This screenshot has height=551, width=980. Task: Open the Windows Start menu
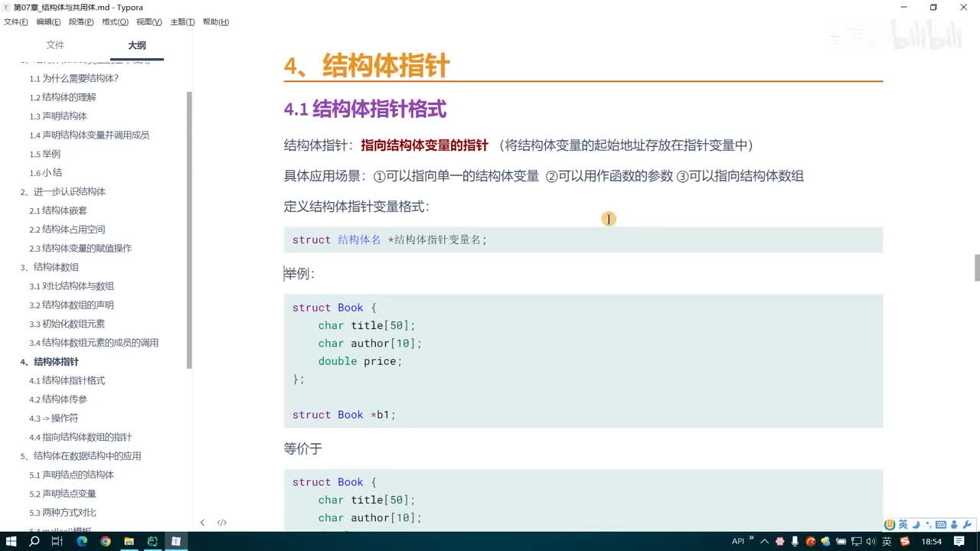point(11,541)
